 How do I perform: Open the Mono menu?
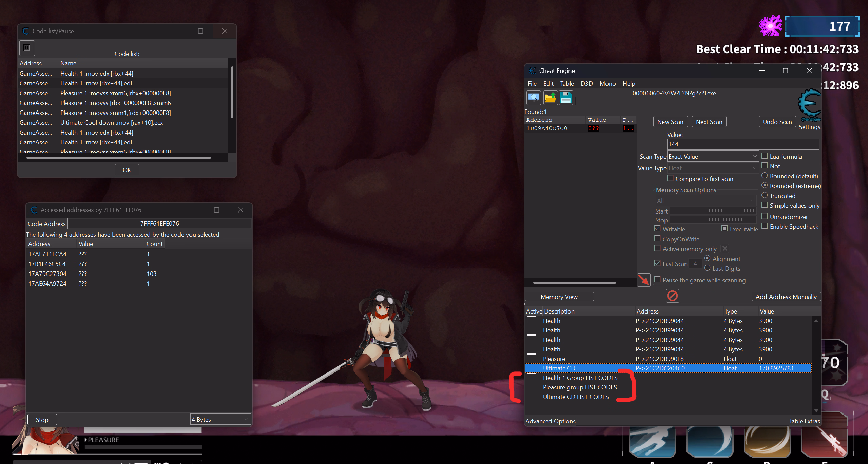coord(607,84)
